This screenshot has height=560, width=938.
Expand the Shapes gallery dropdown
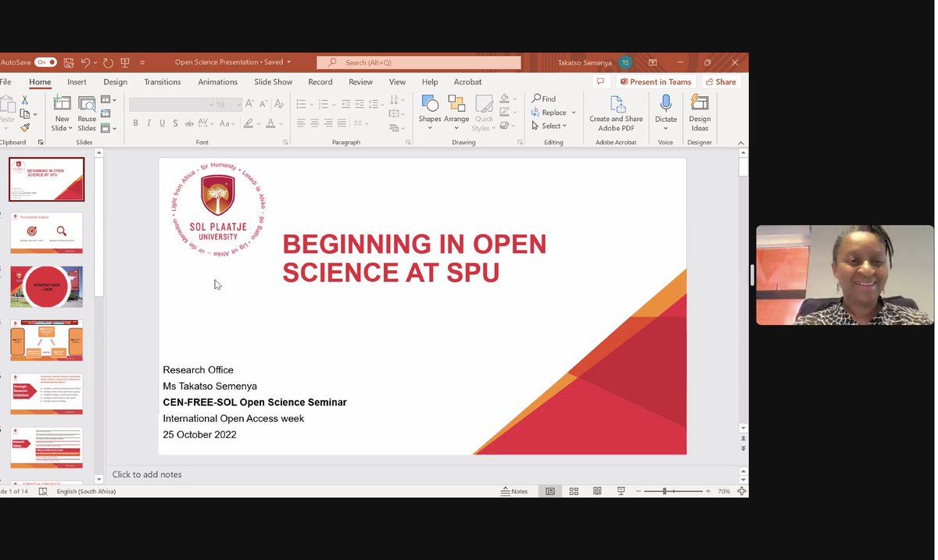pos(430,128)
